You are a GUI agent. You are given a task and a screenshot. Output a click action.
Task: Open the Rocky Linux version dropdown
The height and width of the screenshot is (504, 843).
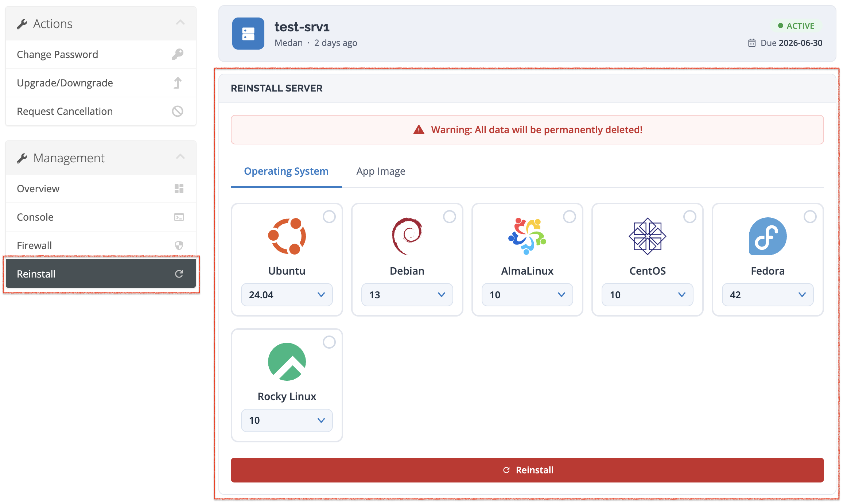[287, 420]
